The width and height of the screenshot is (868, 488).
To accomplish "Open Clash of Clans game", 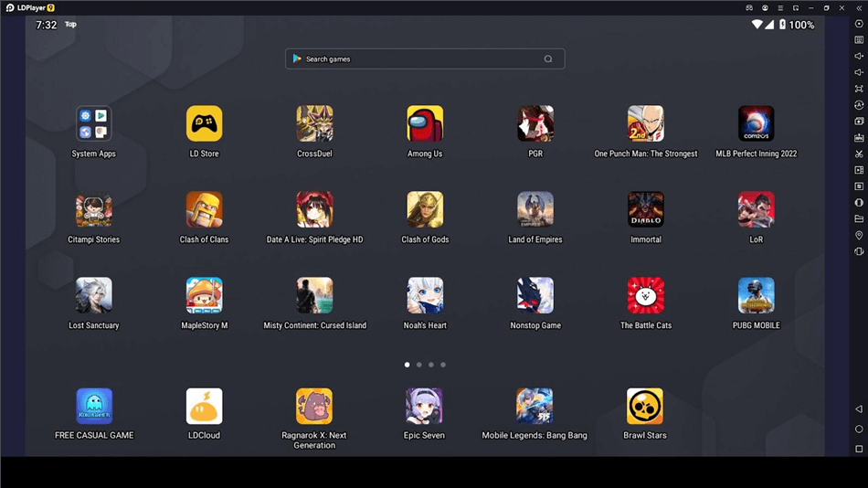I will (x=204, y=210).
